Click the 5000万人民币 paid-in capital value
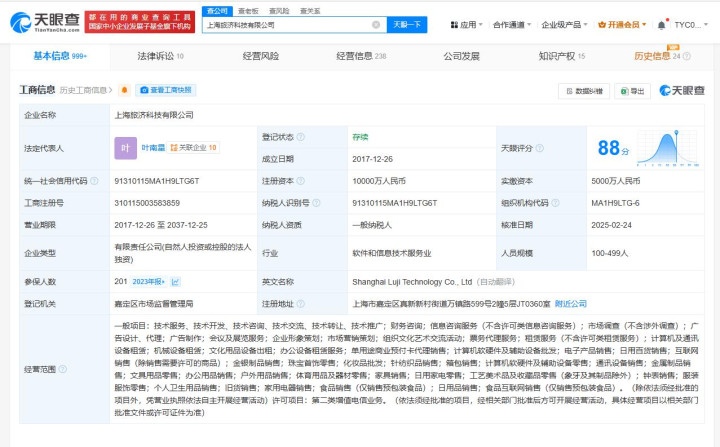This screenshot has height=447, width=720. pos(615,181)
